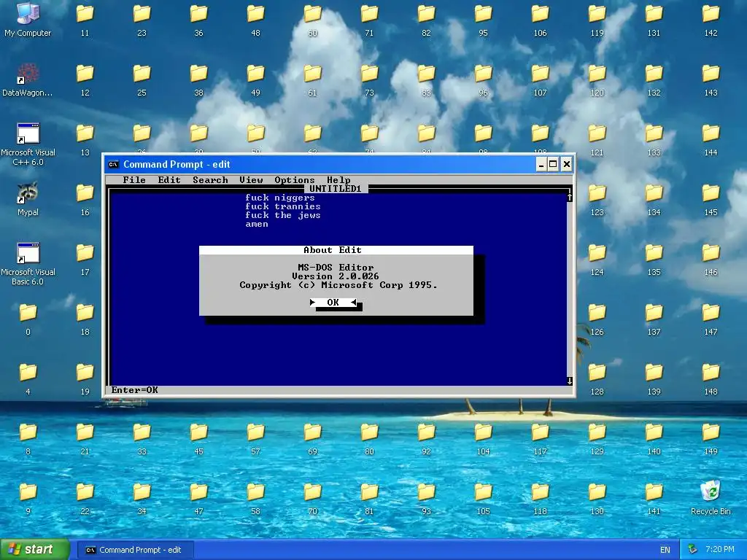Minimize the Command Prompt window
The image size is (747, 560).
(541, 165)
